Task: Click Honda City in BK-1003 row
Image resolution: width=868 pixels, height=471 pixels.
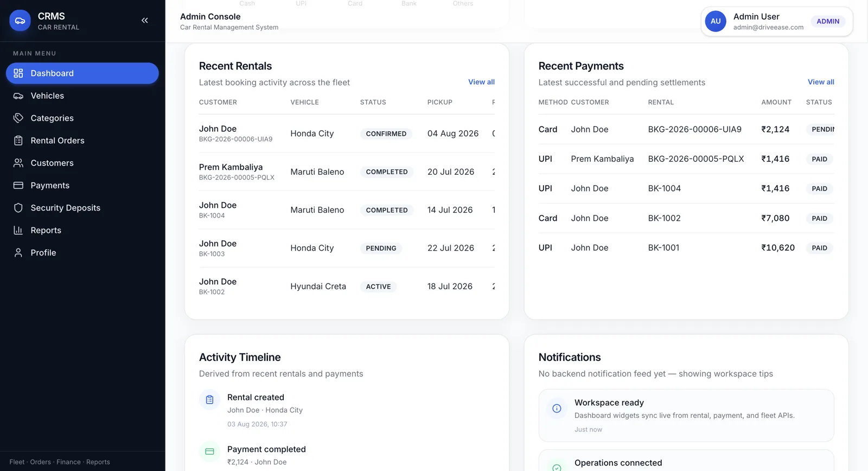Action: [312, 248]
